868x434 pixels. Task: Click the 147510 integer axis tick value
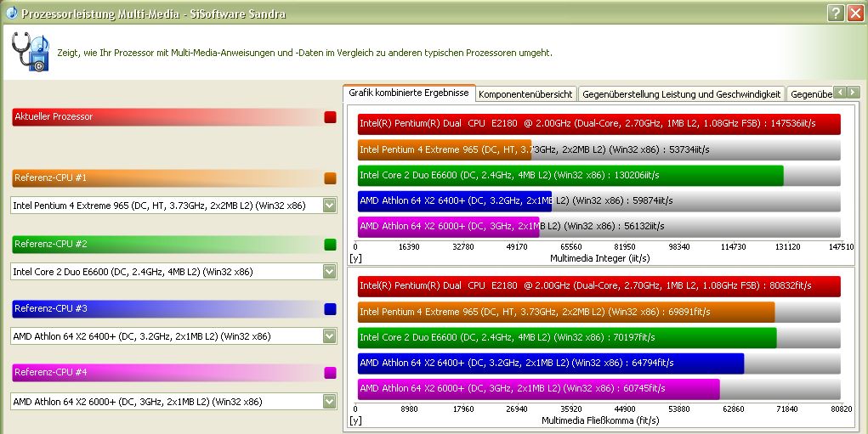click(842, 246)
